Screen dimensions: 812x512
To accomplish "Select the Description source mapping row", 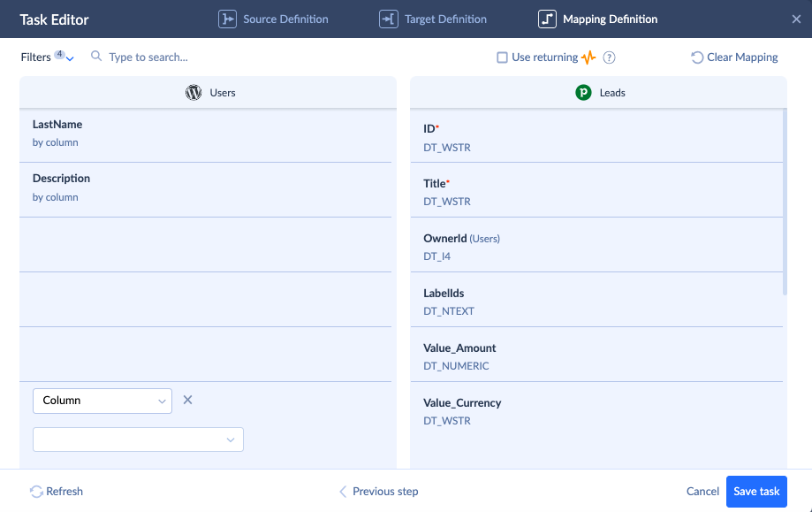I will (x=206, y=189).
